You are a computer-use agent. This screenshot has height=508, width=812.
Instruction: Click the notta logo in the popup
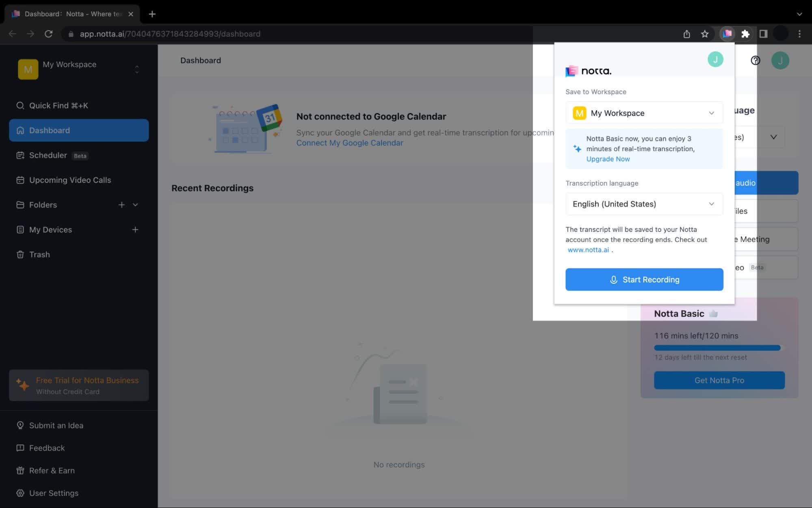588,71
